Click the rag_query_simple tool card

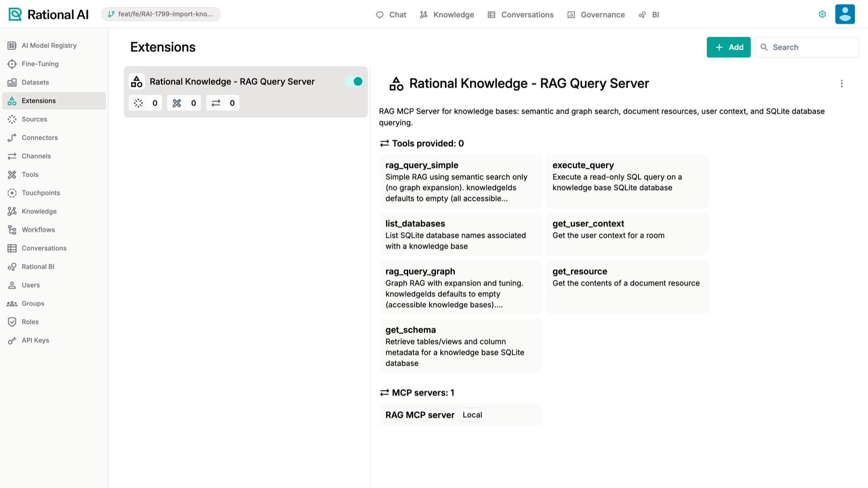point(461,181)
